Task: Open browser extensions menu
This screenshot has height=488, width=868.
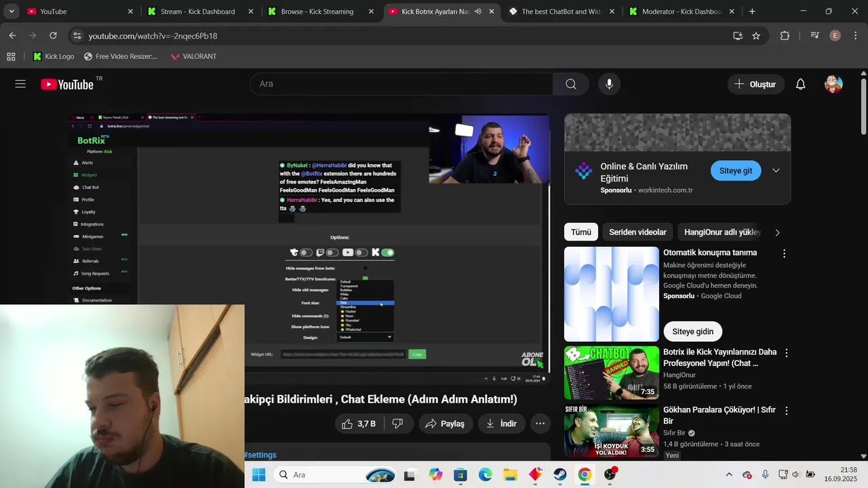Action: [x=785, y=36]
